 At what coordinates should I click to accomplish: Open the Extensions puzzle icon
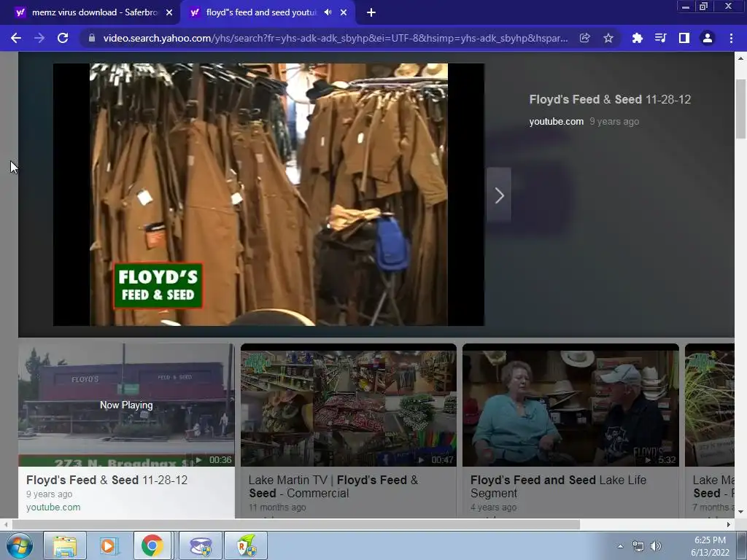637,38
